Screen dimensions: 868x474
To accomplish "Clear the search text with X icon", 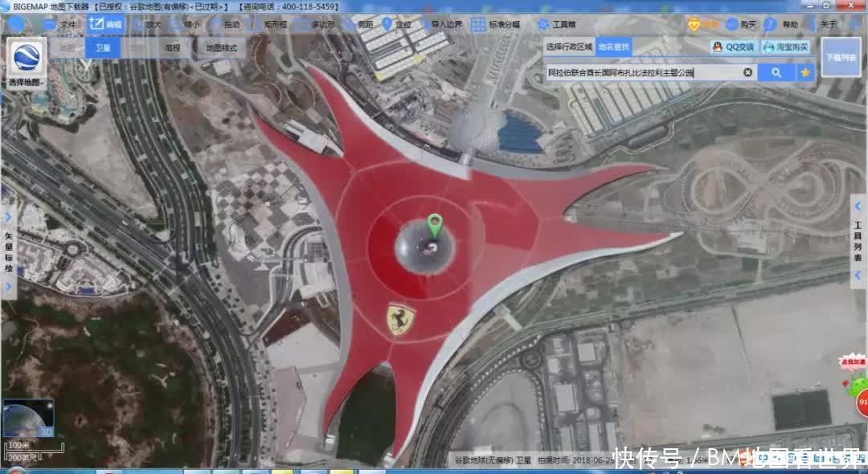I will tap(748, 72).
